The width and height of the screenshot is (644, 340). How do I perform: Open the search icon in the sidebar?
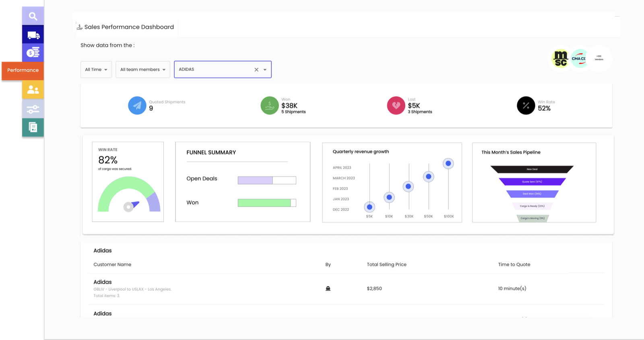point(33,16)
